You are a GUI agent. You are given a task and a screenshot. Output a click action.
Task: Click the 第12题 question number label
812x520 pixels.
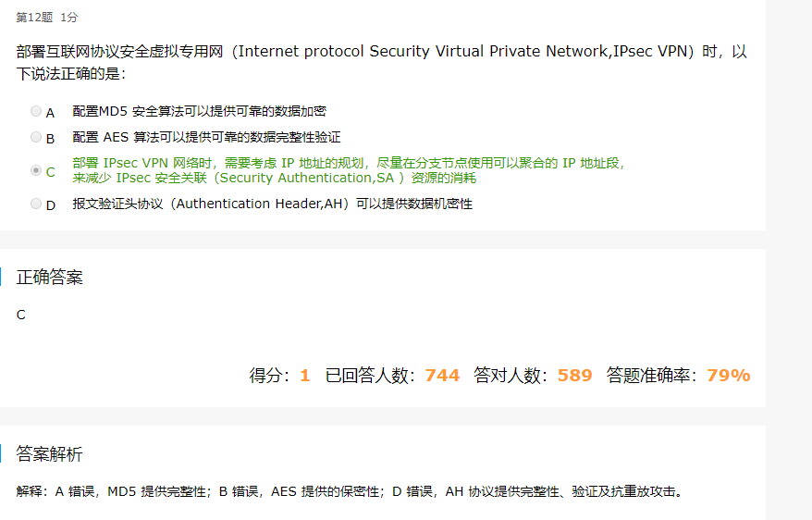(34, 18)
